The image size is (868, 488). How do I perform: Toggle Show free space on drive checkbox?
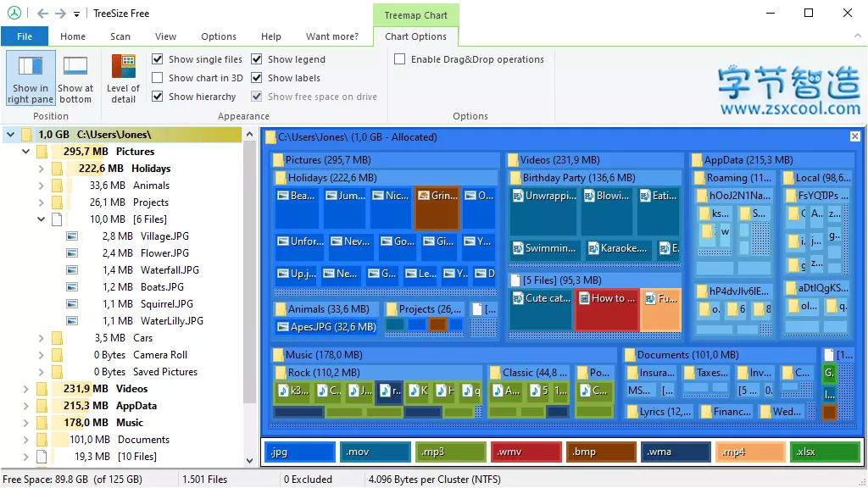(257, 97)
